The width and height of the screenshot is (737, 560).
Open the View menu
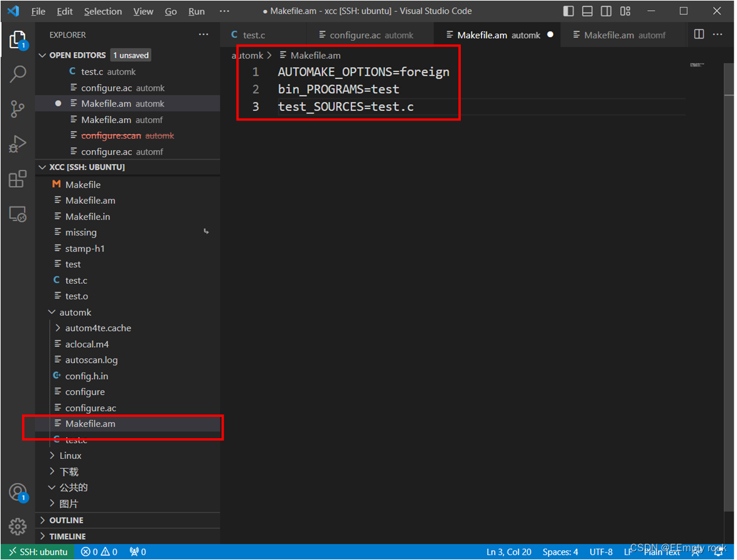point(143,11)
